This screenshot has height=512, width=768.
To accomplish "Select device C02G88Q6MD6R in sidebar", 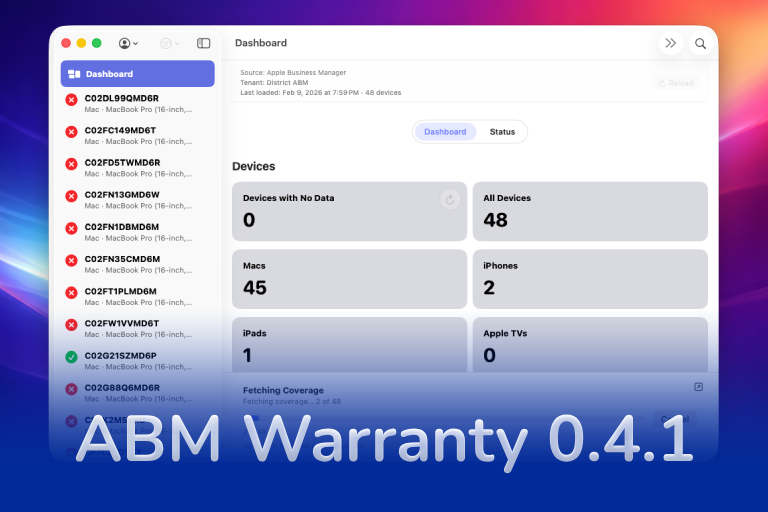I will (x=138, y=393).
